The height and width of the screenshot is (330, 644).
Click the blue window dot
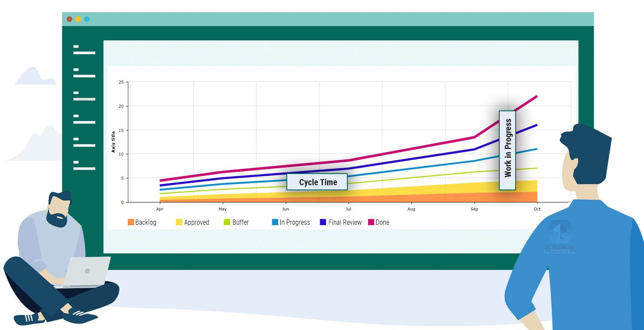tap(87, 19)
